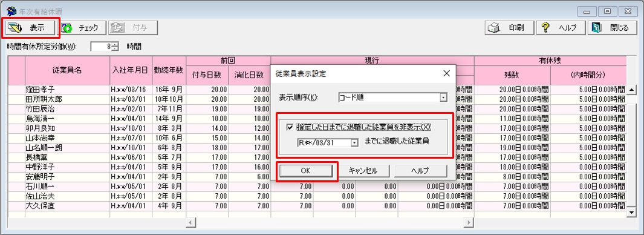Click 7年11月 service length cell
This screenshot has height=235, width=644.
coord(169,108)
